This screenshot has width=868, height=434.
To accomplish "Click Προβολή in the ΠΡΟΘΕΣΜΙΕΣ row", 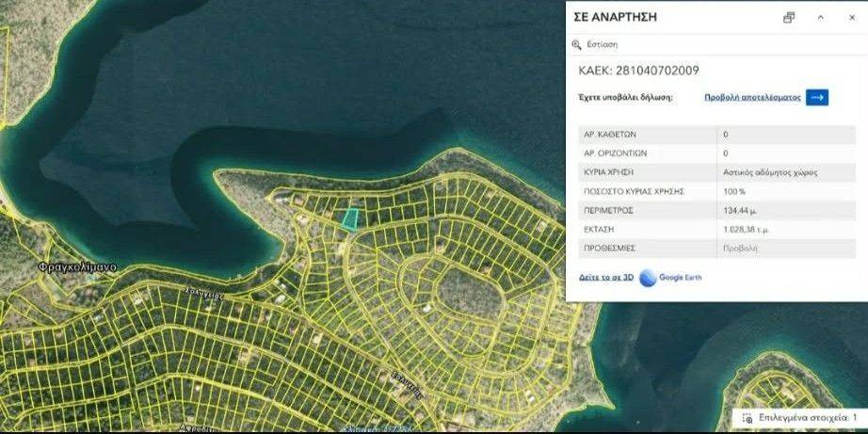I will tap(739, 249).
